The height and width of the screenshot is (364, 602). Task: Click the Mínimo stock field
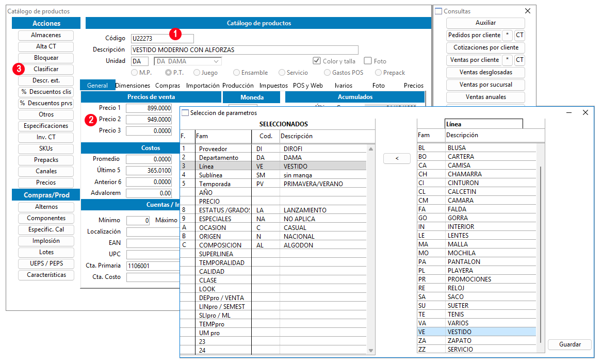[x=138, y=221]
